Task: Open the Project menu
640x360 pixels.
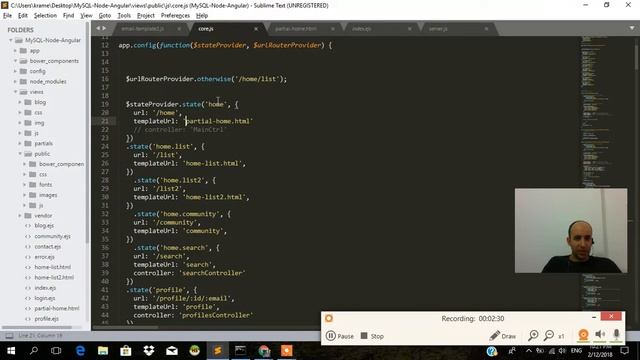Action: click(x=146, y=16)
